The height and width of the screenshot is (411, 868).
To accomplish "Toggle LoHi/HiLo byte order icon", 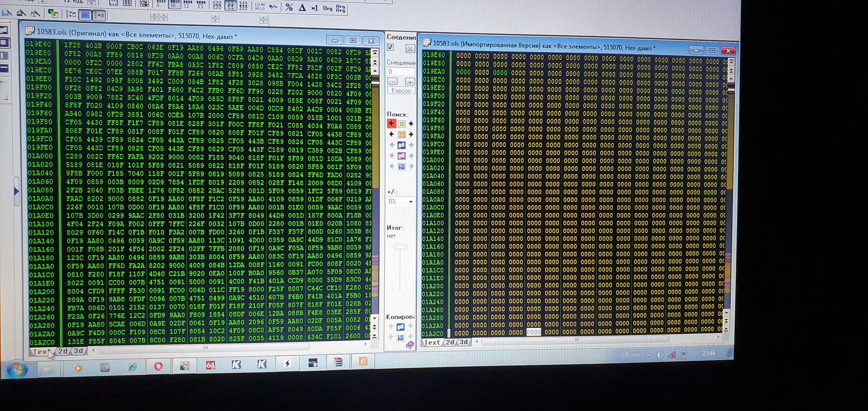I will 260,6.
